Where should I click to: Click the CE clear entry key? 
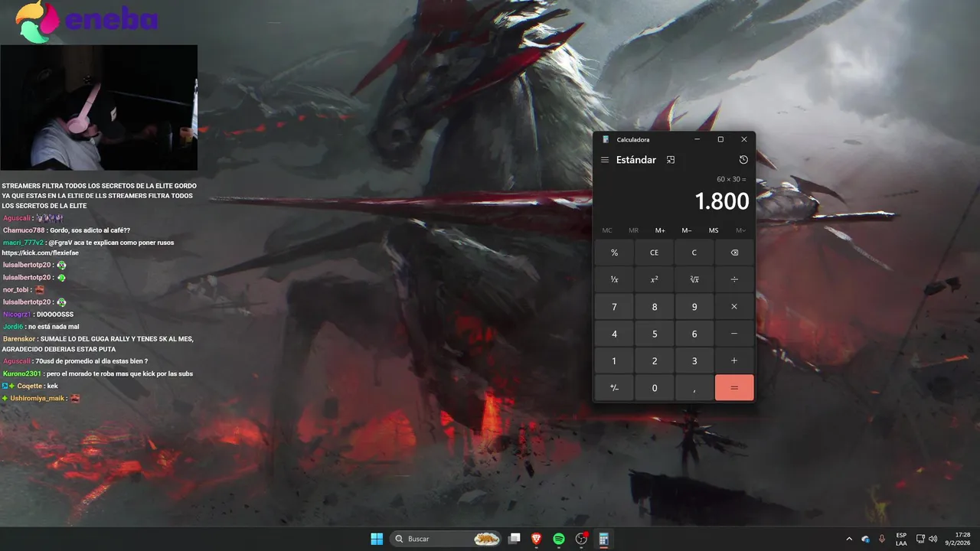point(654,253)
